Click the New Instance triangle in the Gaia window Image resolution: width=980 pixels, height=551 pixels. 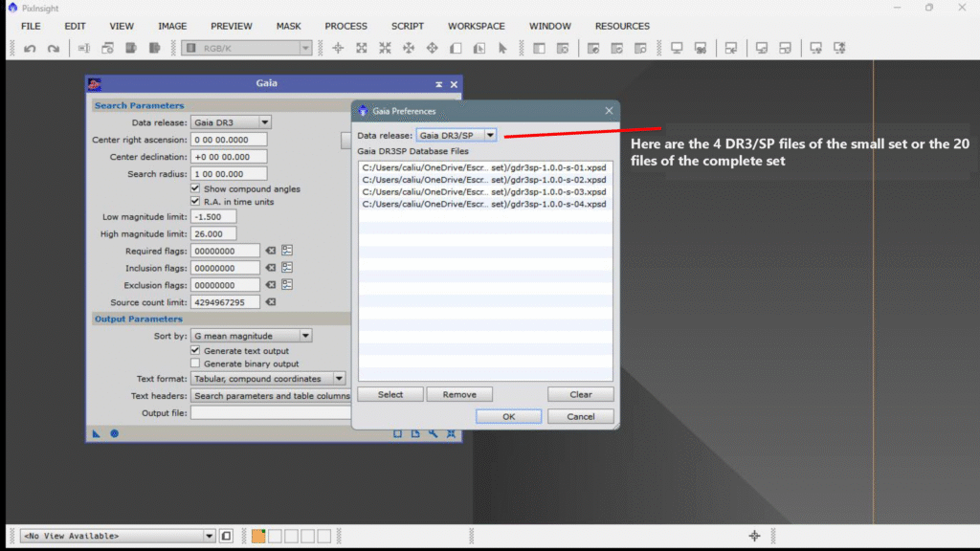click(x=97, y=433)
